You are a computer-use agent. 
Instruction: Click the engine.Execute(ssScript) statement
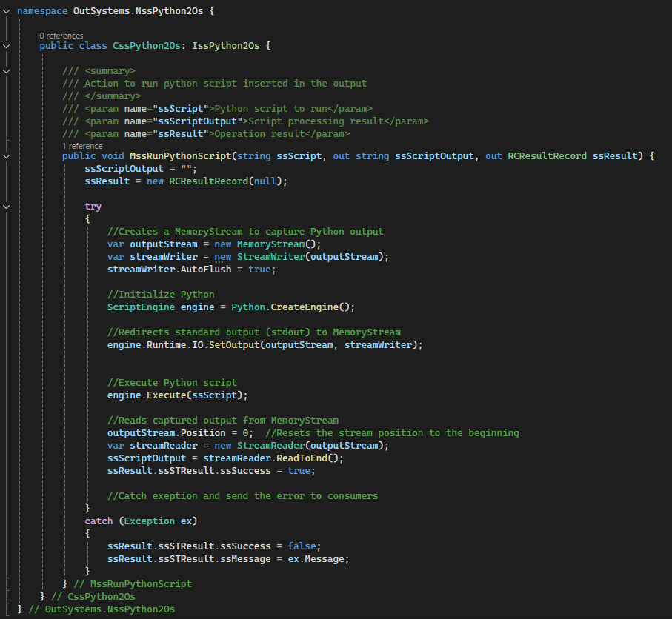click(x=177, y=395)
